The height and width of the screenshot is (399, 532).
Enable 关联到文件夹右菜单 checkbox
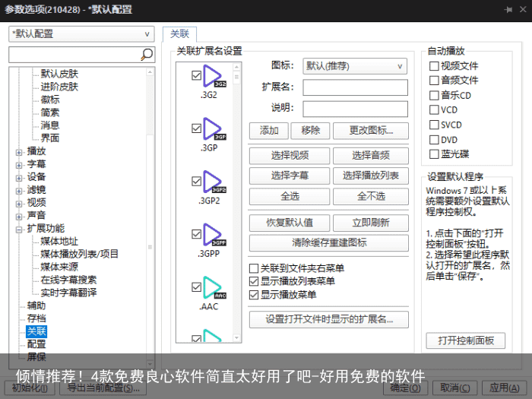click(255, 268)
